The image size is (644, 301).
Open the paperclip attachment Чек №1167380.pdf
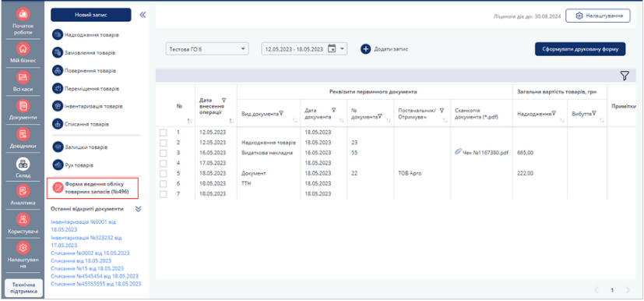pos(458,152)
